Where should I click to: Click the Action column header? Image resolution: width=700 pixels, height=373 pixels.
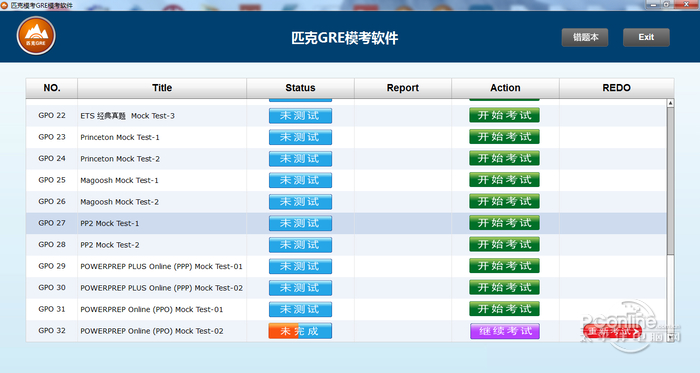(x=505, y=88)
